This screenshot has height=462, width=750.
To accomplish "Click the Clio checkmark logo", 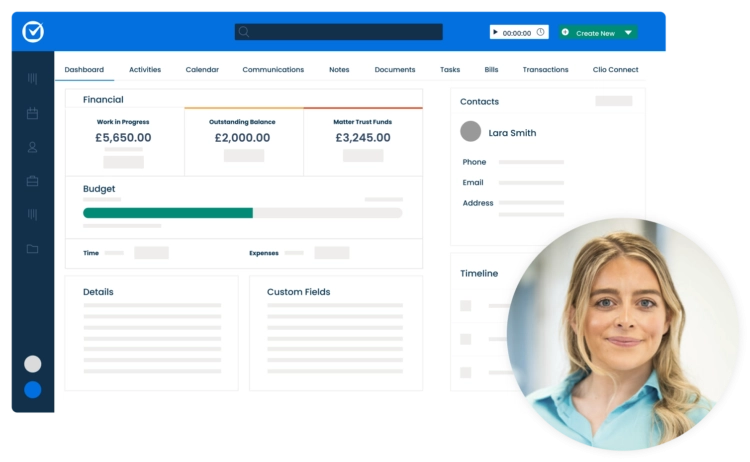I will point(32,32).
